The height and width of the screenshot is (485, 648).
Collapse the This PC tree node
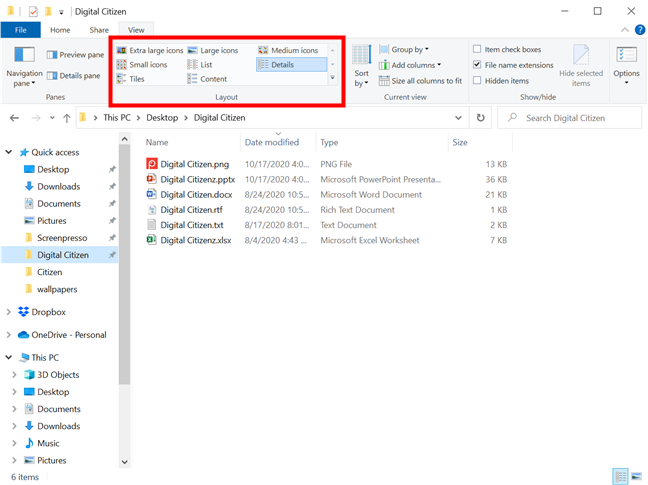8,357
